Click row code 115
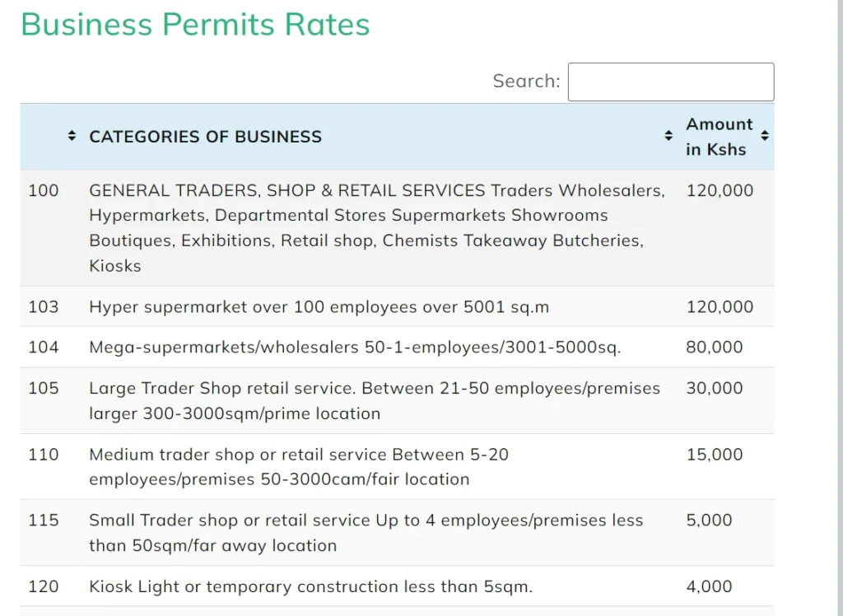Viewport: 843px width, 616px height. tap(44, 520)
